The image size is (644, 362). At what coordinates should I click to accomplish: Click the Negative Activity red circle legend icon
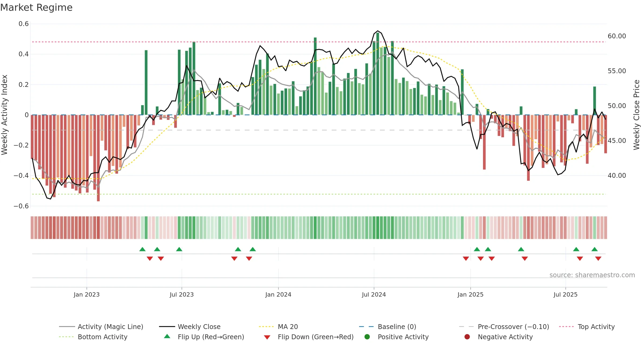point(467,337)
